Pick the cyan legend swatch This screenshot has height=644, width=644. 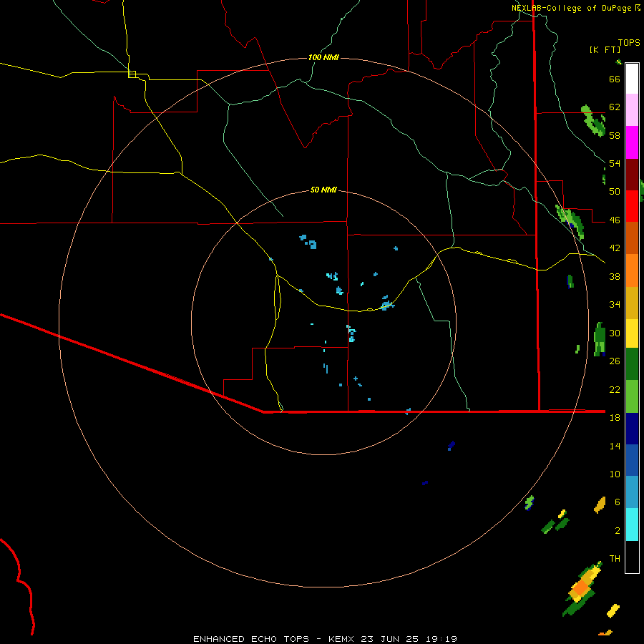tap(632, 525)
